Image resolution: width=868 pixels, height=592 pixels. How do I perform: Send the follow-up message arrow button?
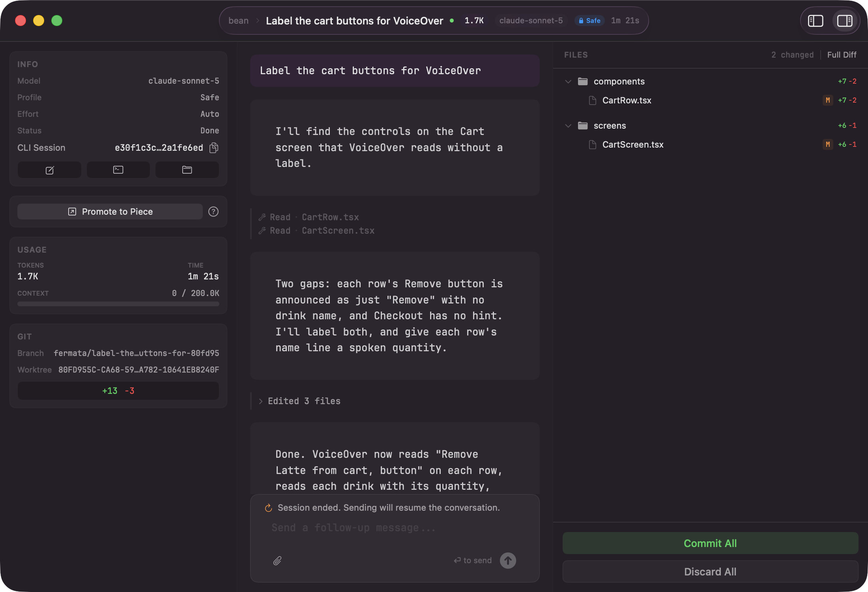tap(508, 560)
